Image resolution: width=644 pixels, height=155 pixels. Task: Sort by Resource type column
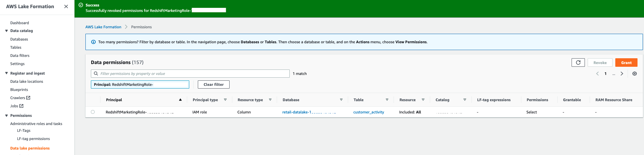[270, 100]
